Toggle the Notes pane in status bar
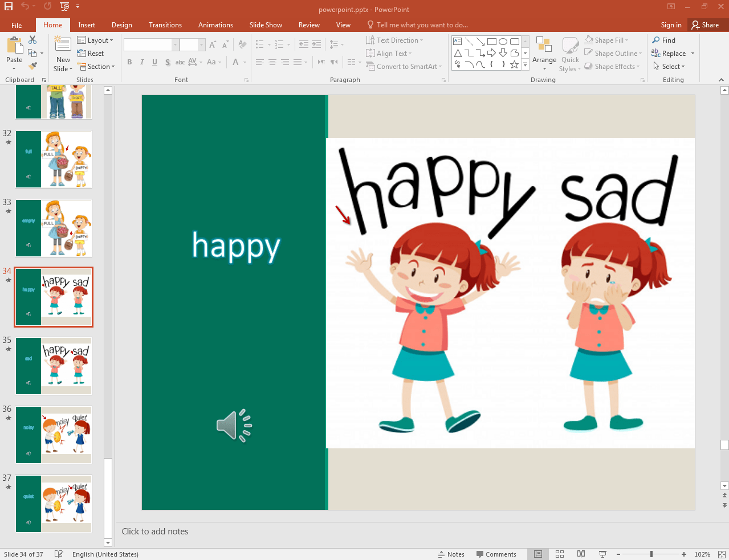 451,554
